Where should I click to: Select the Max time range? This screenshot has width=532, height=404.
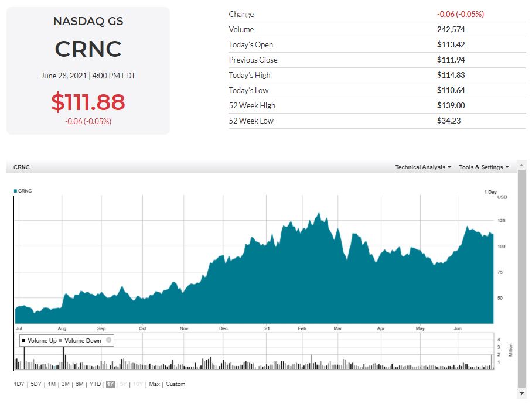pos(154,384)
